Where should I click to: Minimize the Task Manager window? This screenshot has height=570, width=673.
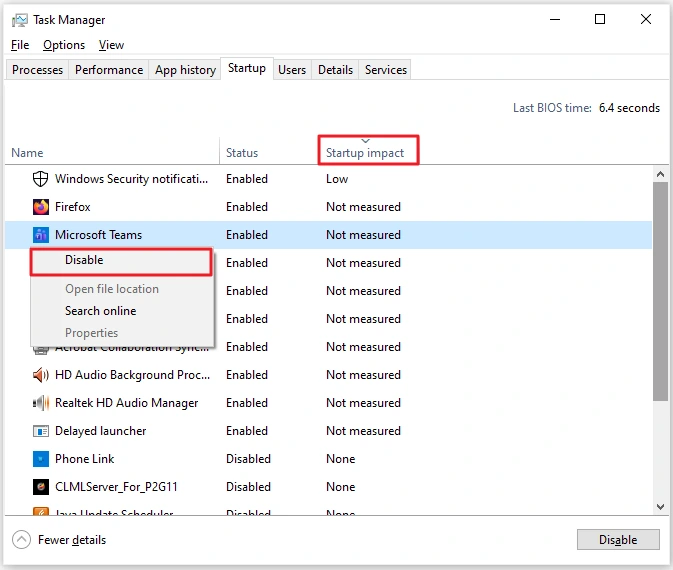click(555, 19)
